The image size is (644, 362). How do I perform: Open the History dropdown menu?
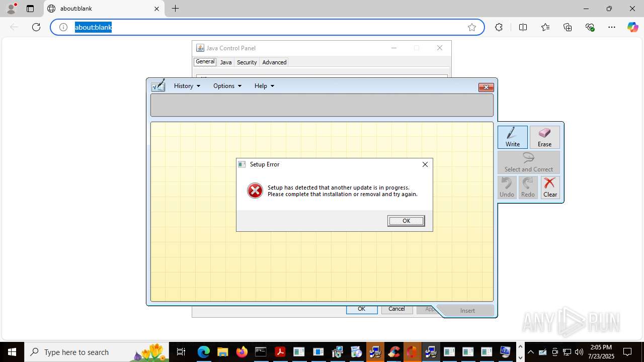coord(187,86)
